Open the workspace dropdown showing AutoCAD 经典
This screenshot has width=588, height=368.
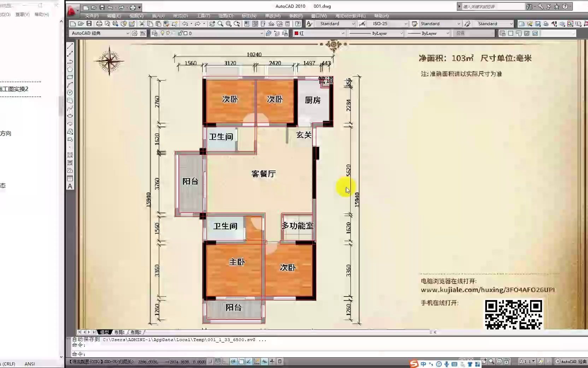(x=128, y=33)
